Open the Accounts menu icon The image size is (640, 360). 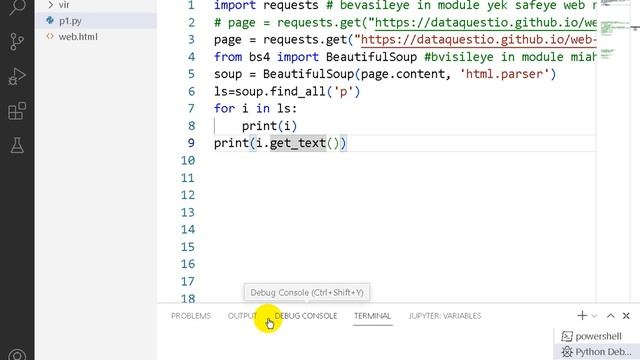[x=17, y=355]
